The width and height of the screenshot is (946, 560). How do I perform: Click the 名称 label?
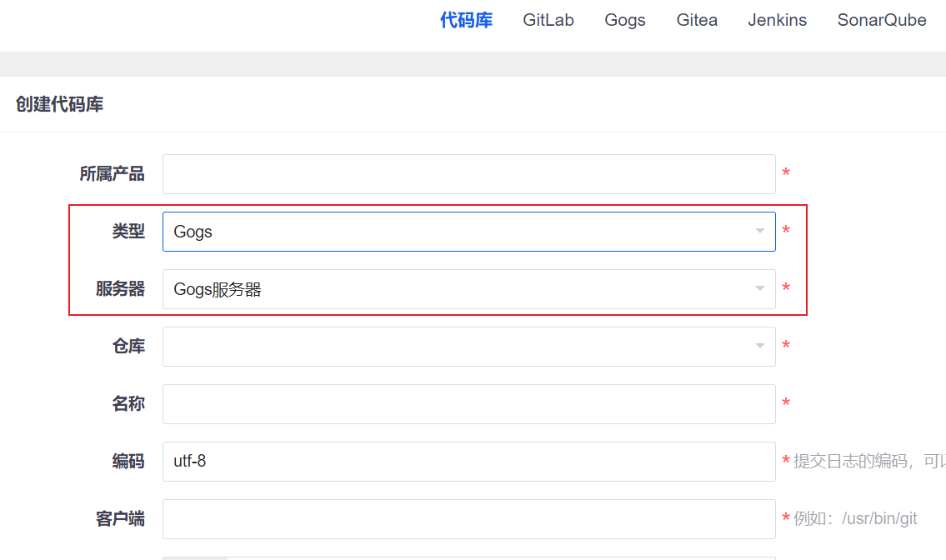(128, 403)
